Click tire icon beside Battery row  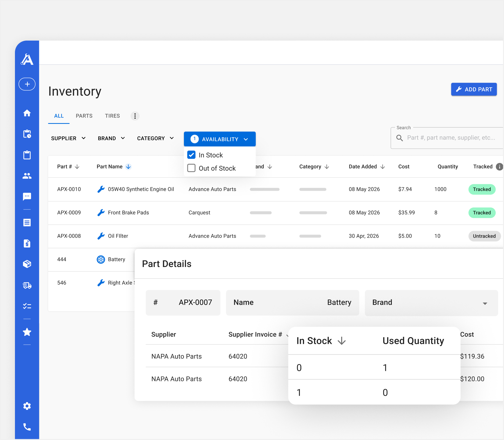[x=101, y=260]
